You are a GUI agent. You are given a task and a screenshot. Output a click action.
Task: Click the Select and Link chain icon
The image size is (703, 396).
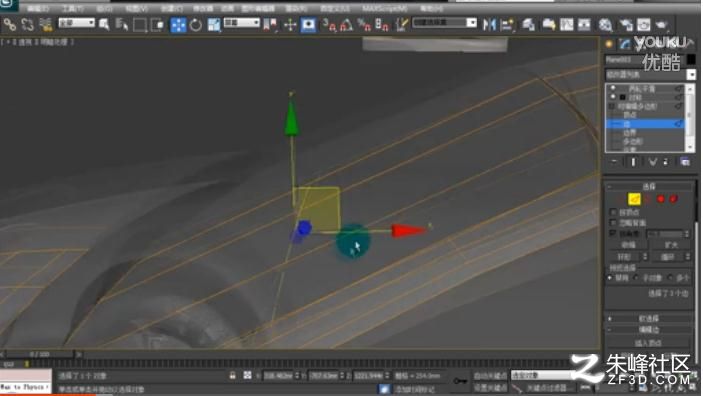(x=9, y=24)
